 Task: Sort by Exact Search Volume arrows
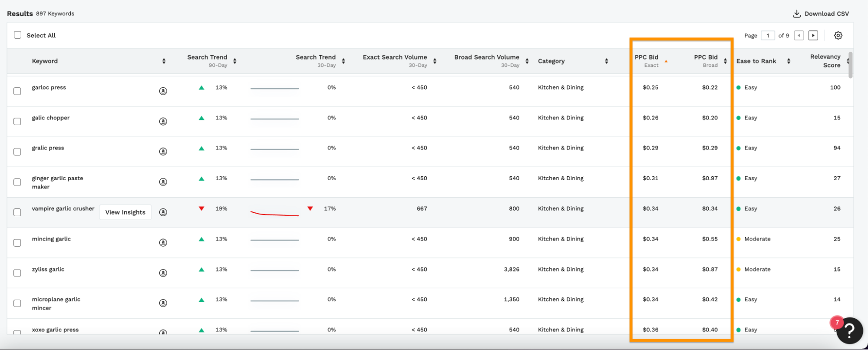click(x=435, y=61)
